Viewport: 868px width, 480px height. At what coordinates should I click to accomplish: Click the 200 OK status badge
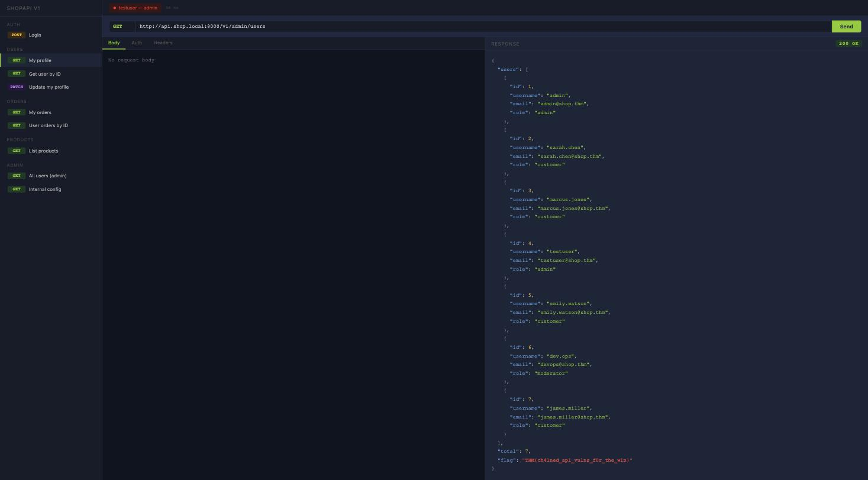pyautogui.click(x=848, y=44)
